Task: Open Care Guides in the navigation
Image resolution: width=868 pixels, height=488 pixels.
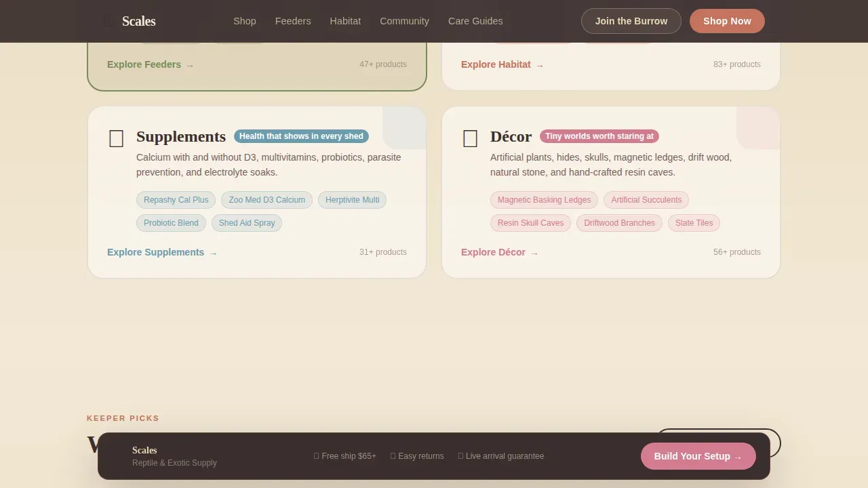Action: coord(475,21)
